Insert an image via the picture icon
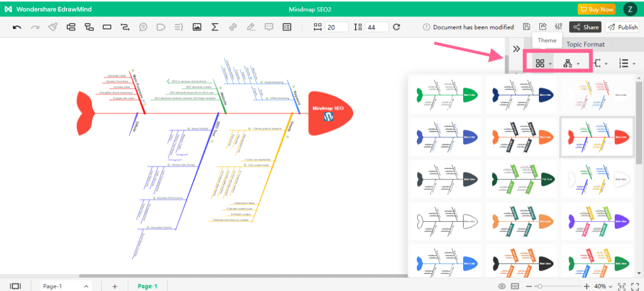The width and height of the screenshot is (644, 291). [197, 27]
